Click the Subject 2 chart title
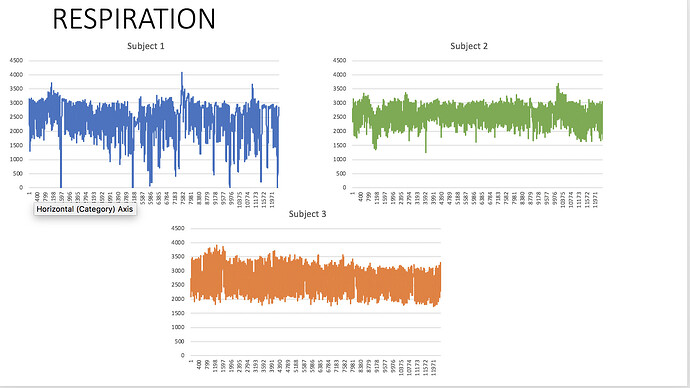The image size is (690, 388). (469, 46)
